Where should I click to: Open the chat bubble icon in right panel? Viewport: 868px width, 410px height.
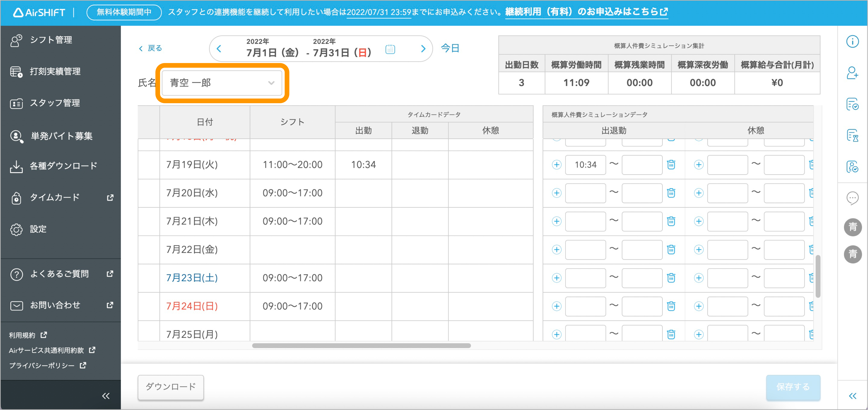click(x=852, y=198)
